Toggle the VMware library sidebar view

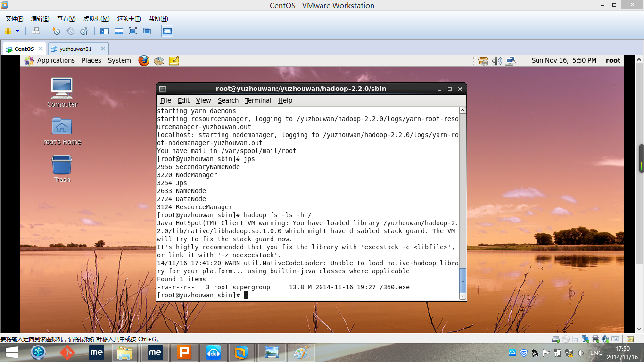click(105, 31)
